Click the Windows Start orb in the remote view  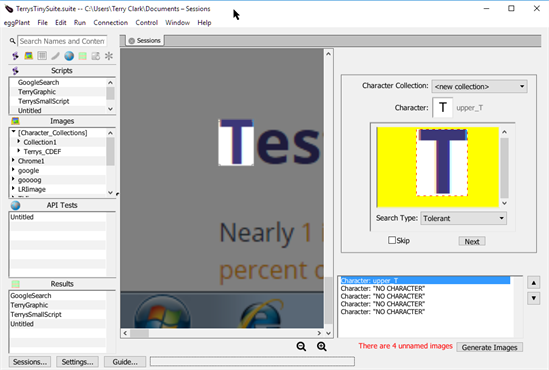point(162,313)
